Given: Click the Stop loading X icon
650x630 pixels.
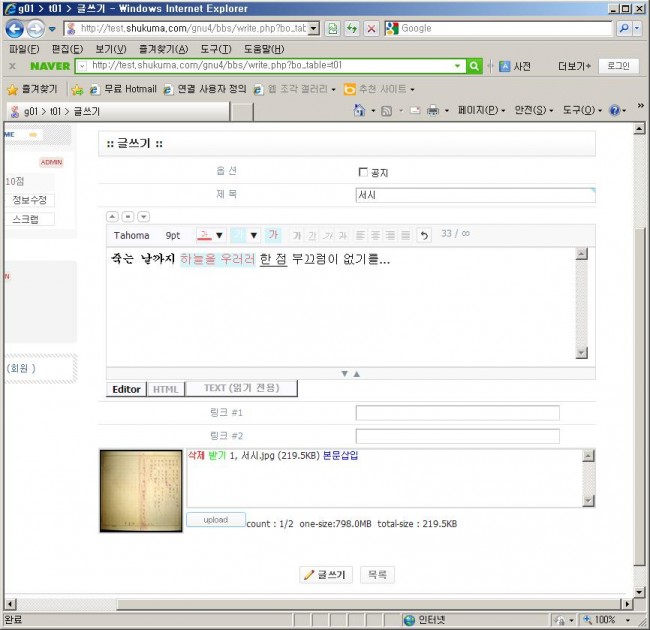Looking at the screenshot, I should click(x=371, y=29).
